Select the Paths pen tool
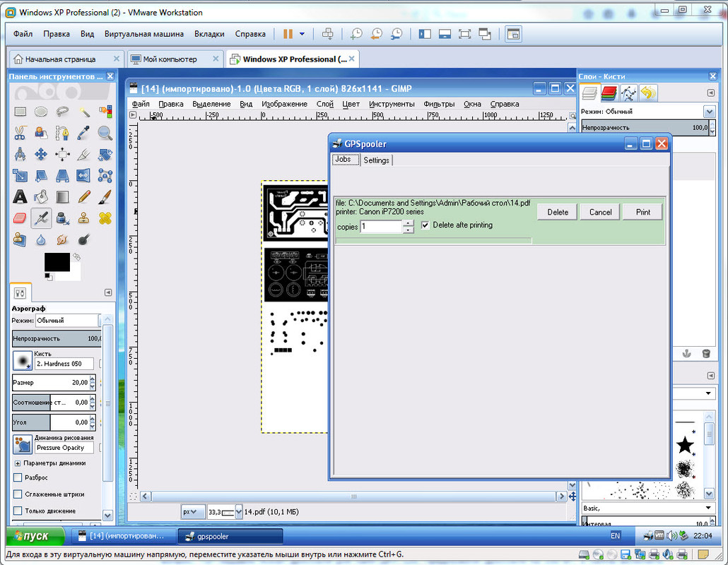The width and height of the screenshot is (728, 565). (x=62, y=133)
